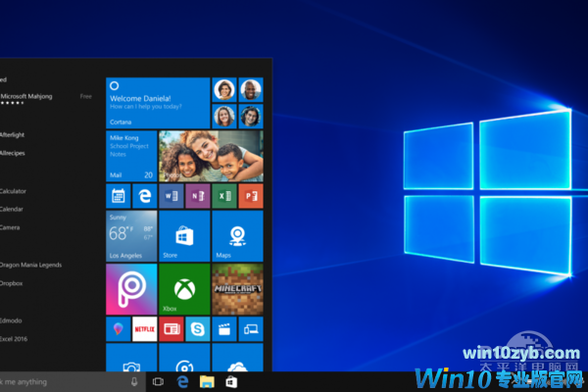The image size is (588, 392).
Task: Launch the Skype tile
Action: tap(198, 329)
